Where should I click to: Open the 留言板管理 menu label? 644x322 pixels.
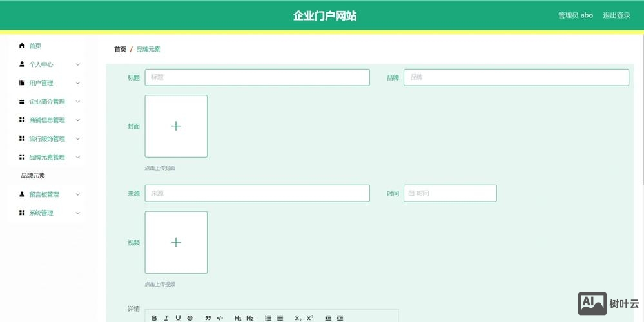(x=44, y=194)
